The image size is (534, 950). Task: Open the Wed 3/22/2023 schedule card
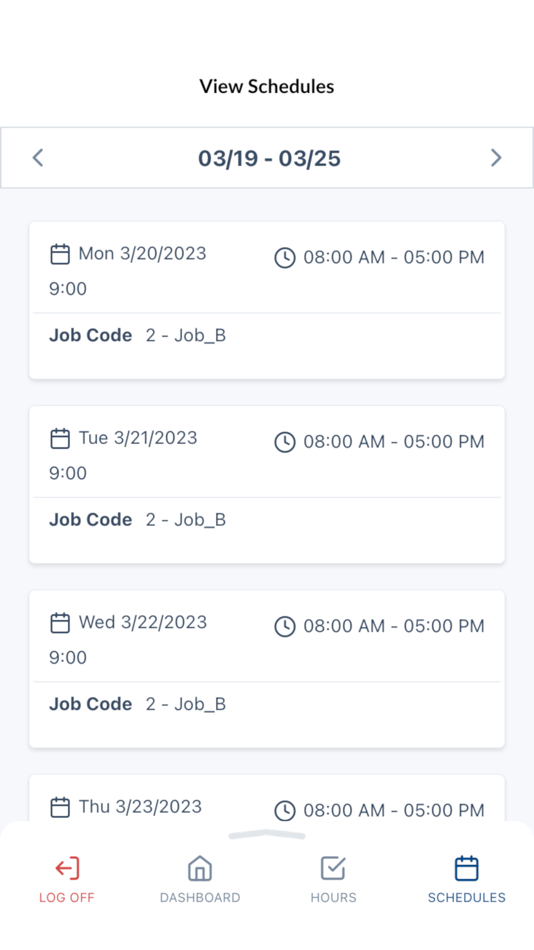click(267, 669)
